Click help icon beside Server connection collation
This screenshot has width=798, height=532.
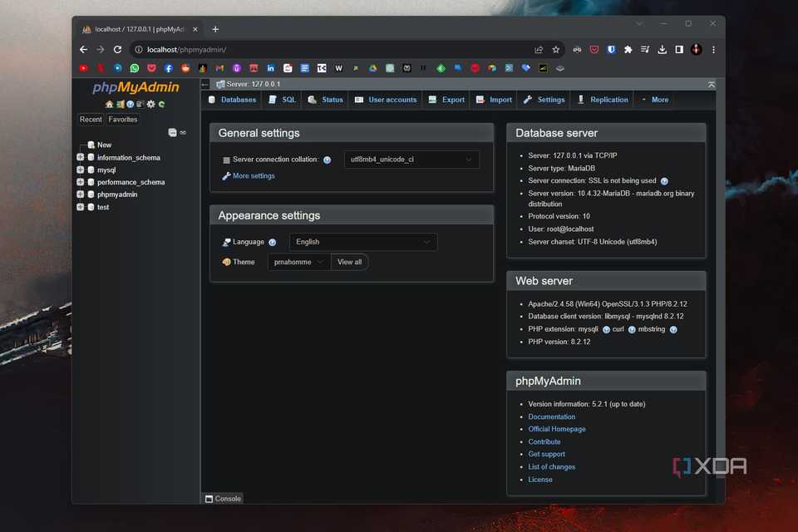(x=327, y=160)
